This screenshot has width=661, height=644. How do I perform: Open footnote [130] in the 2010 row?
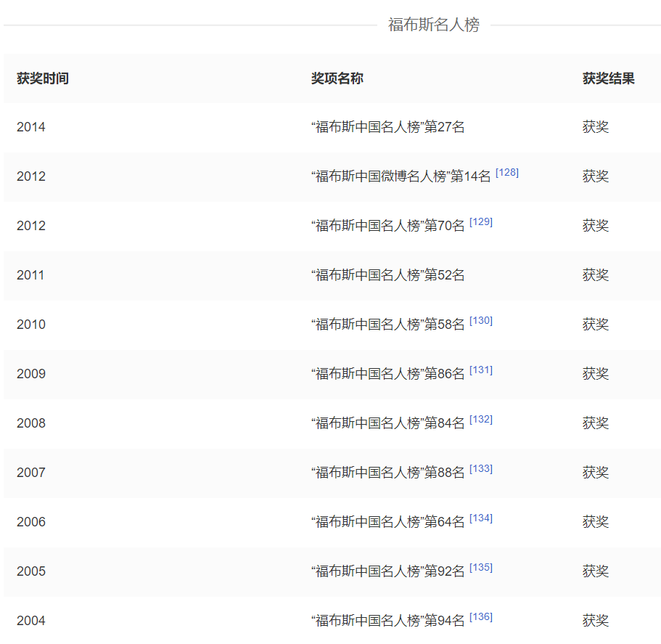pos(480,321)
